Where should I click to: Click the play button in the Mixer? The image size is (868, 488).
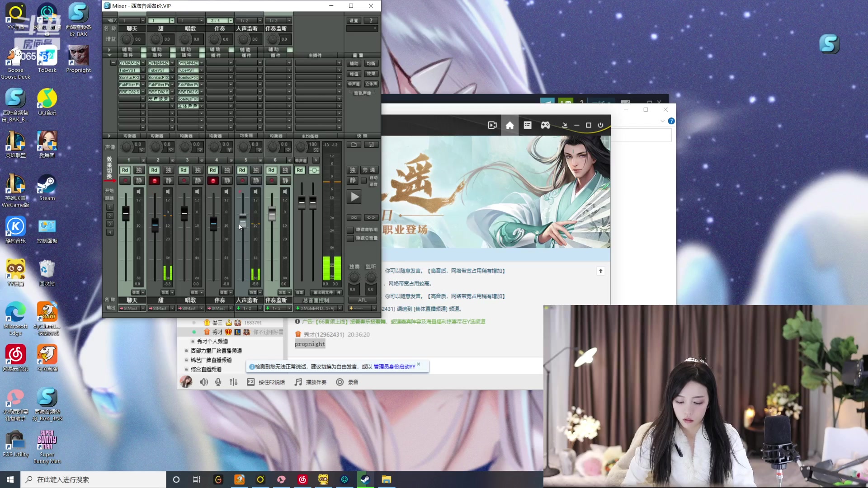pyautogui.click(x=355, y=197)
